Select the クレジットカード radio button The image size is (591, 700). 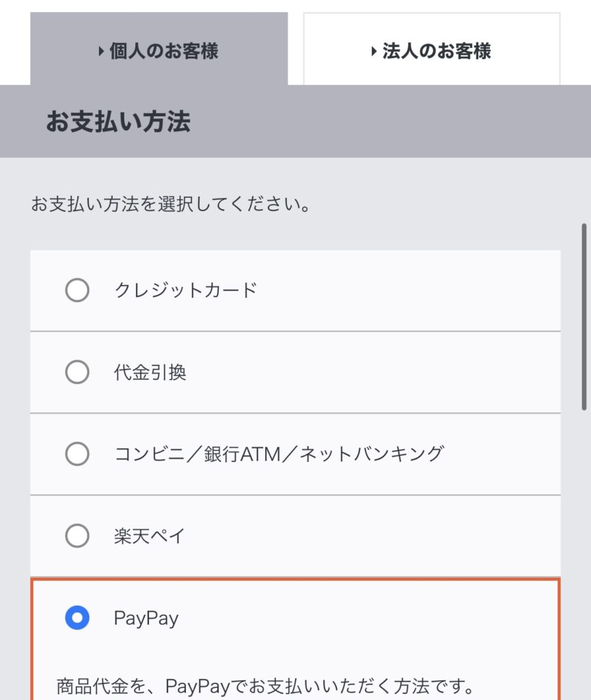click(77, 291)
